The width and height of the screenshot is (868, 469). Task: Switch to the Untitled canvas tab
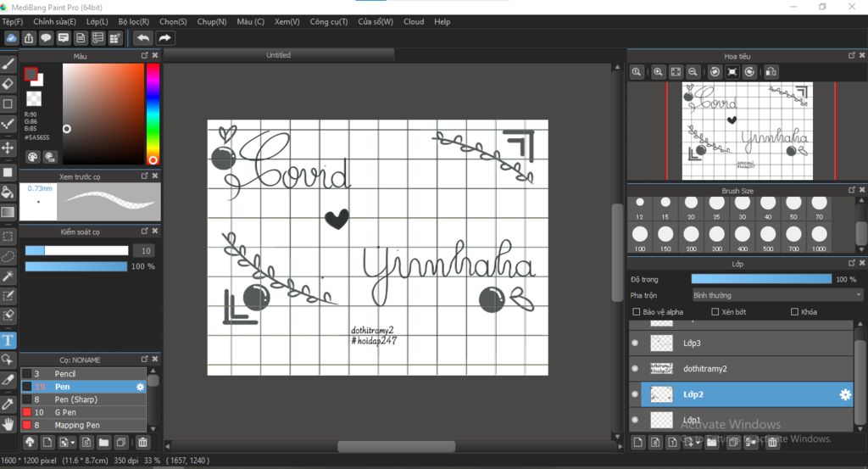click(278, 55)
